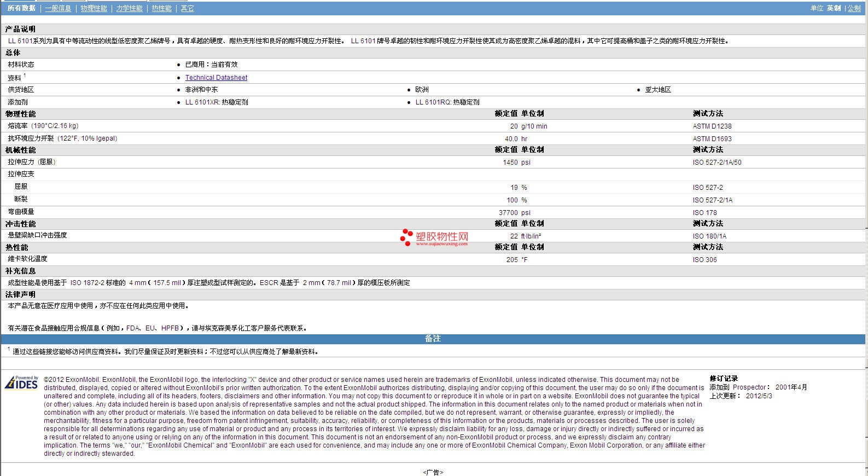Click the 拉伸应变 row label

[21, 174]
